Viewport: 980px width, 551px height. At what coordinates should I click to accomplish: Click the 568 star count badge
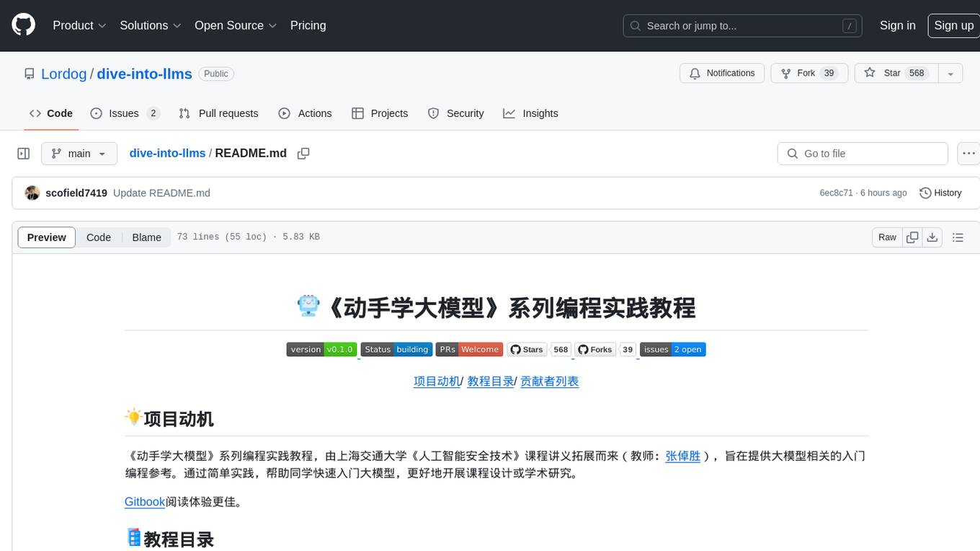tap(917, 73)
